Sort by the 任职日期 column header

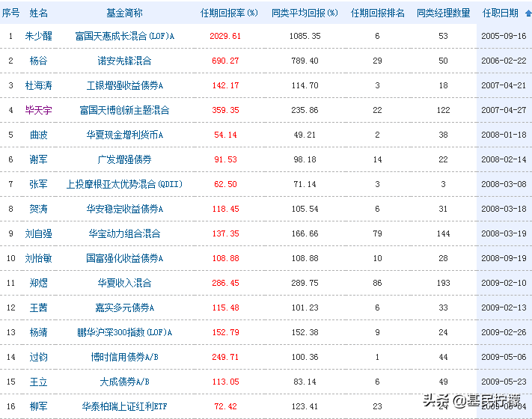(501, 13)
